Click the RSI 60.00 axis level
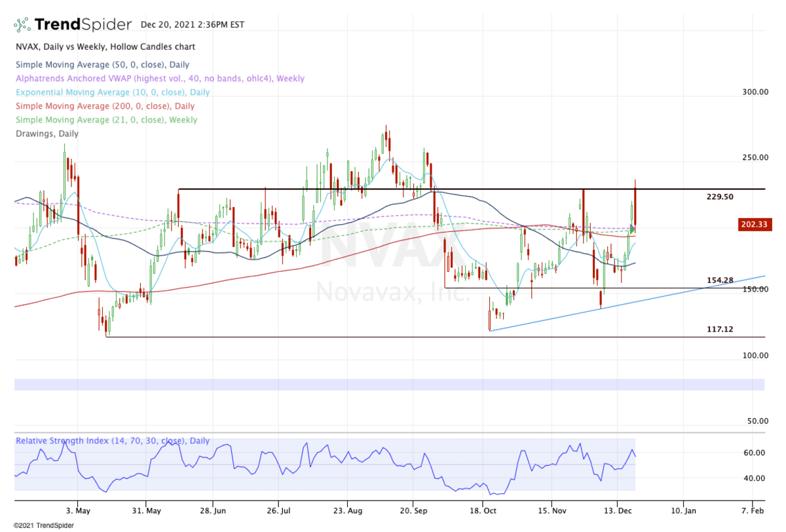The width and height of the screenshot is (786, 532). (x=755, y=453)
